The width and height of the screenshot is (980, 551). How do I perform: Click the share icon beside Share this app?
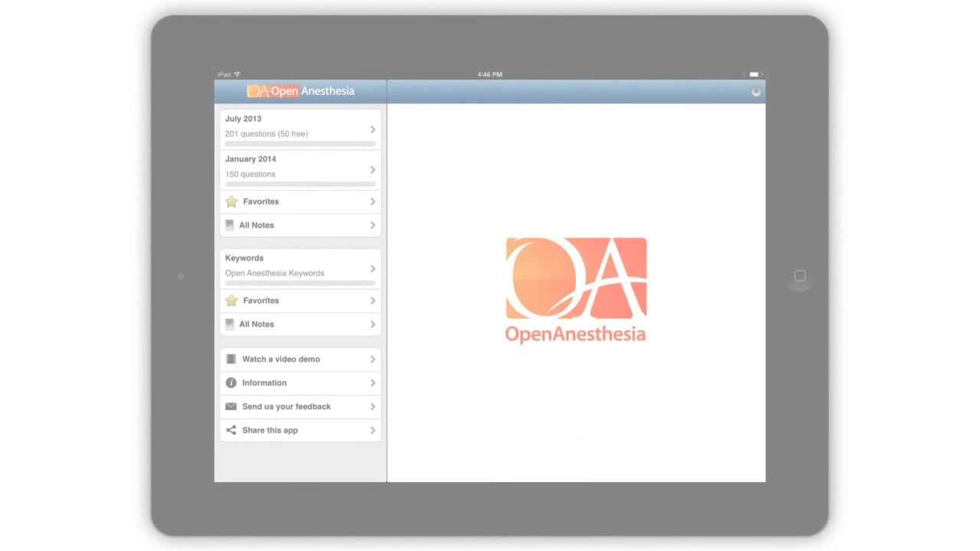tap(231, 430)
